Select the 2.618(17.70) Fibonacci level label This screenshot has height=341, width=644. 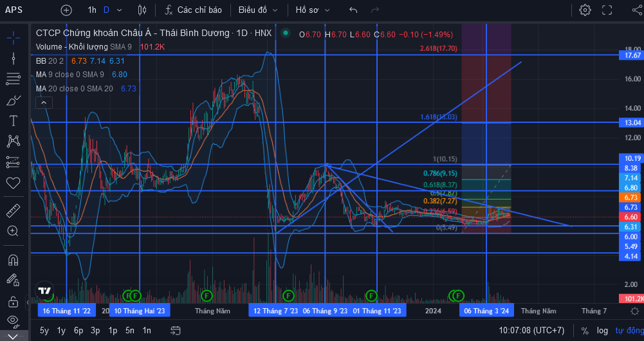(438, 48)
